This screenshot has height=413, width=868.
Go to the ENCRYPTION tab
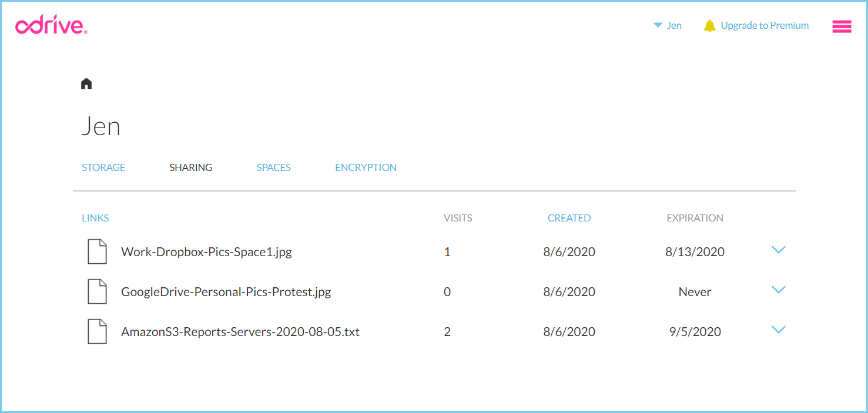(366, 167)
